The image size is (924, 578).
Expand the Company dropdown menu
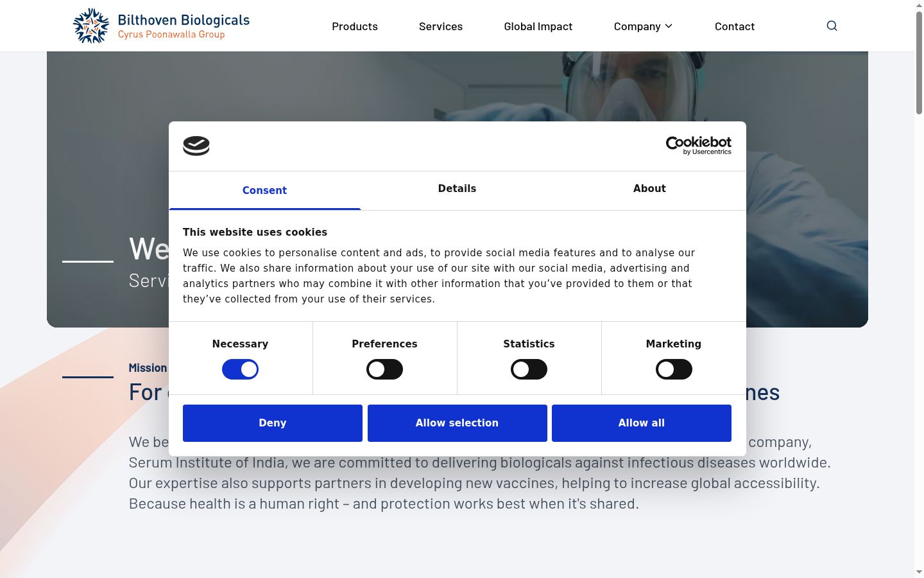point(643,26)
